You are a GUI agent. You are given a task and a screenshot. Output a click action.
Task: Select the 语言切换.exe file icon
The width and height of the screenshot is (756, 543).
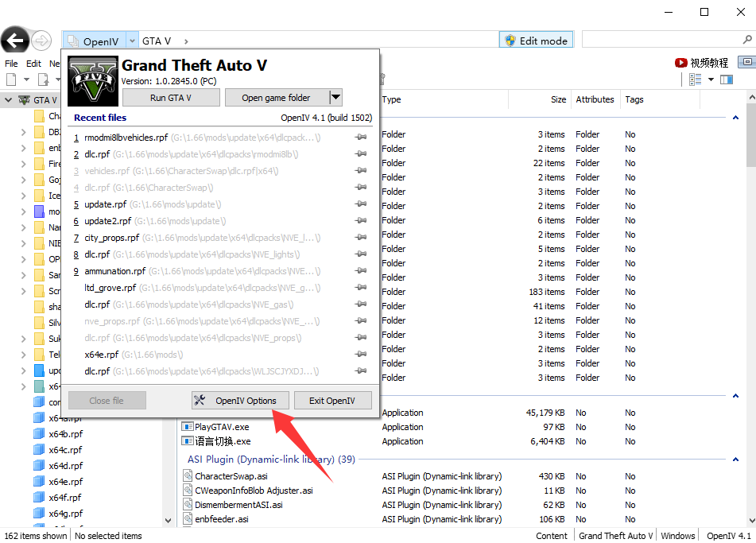[187, 440]
